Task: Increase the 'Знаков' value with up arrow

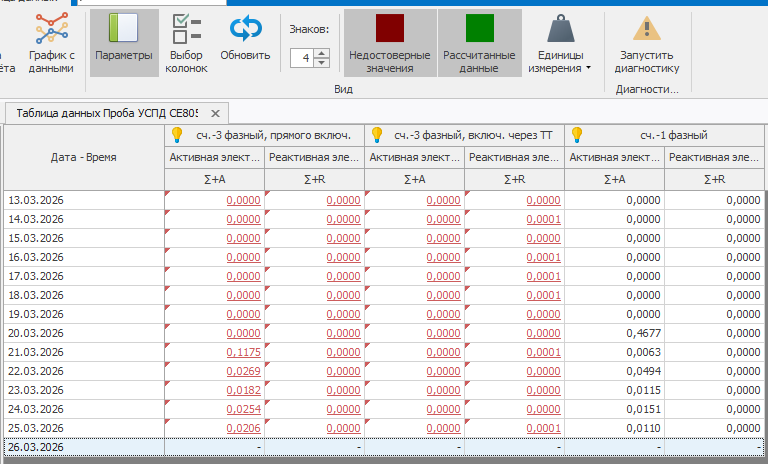Action: (321, 53)
